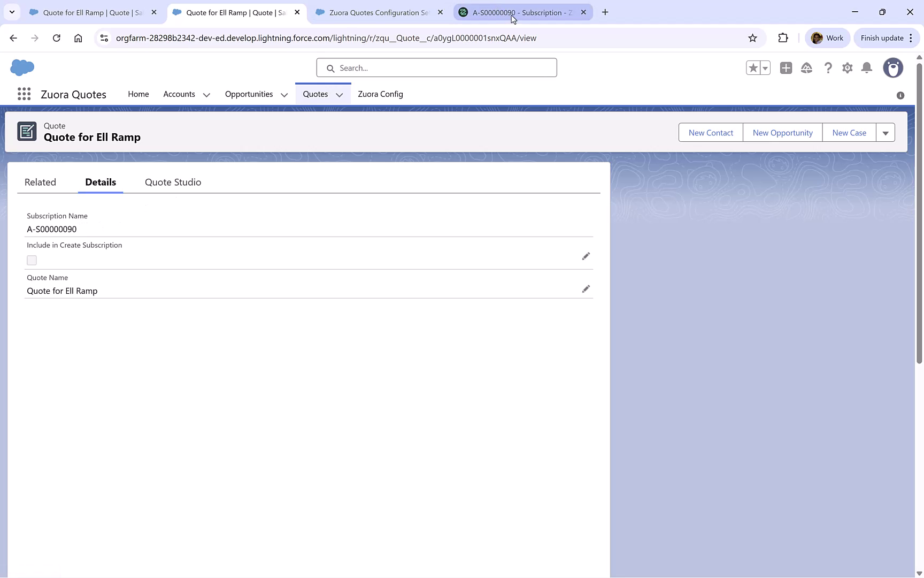Open the Quote Studio tab
The height and width of the screenshot is (578, 924).
click(173, 182)
